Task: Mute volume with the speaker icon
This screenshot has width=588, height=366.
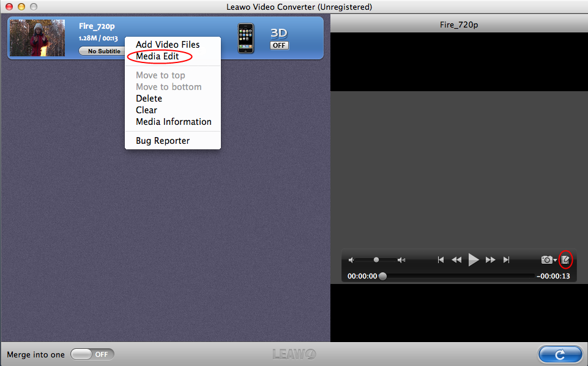Action: [351, 260]
